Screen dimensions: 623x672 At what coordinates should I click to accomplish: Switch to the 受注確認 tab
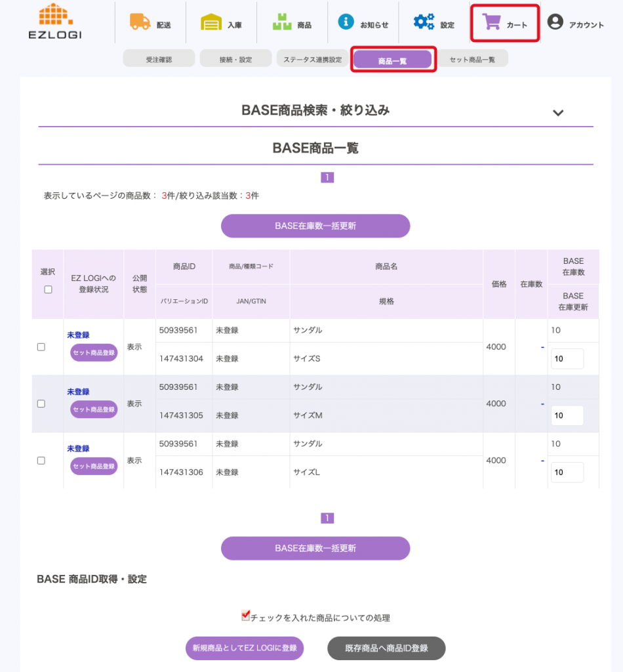(x=159, y=59)
